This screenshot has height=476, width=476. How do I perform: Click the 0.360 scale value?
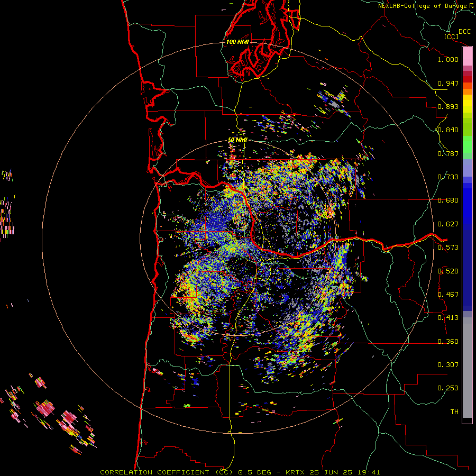pyautogui.click(x=448, y=342)
